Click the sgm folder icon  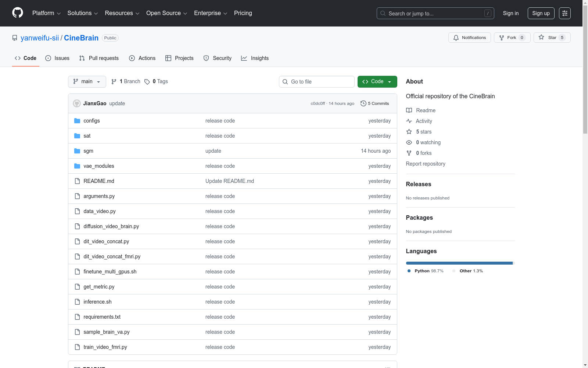pyautogui.click(x=77, y=151)
